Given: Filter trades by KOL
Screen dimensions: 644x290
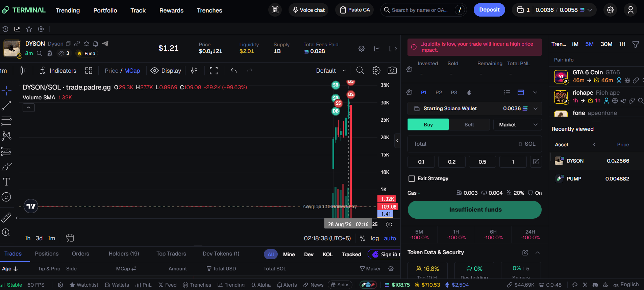Looking at the screenshot, I should coord(327,255).
